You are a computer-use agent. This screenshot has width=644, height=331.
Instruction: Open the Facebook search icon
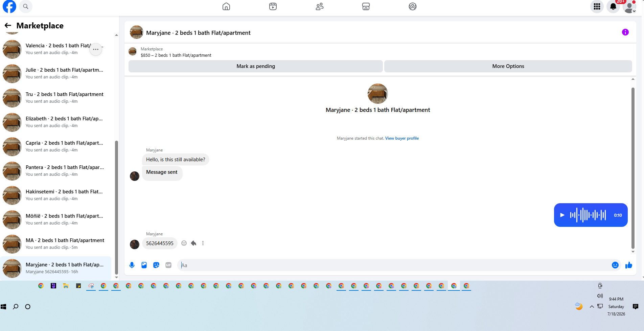(x=26, y=6)
